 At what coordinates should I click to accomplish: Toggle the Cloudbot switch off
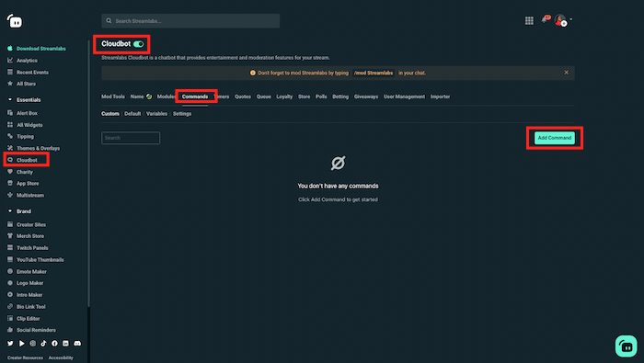click(x=138, y=44)
